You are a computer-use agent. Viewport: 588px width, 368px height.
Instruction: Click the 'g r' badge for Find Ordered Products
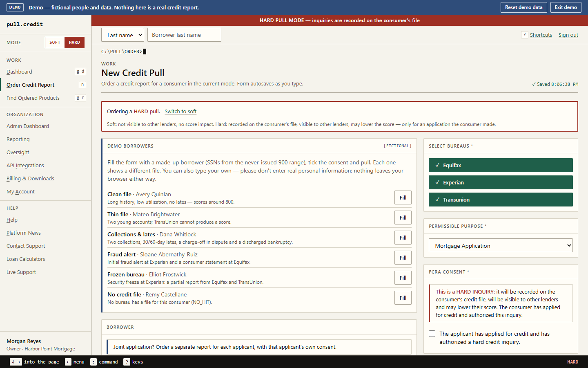point(80,98)
